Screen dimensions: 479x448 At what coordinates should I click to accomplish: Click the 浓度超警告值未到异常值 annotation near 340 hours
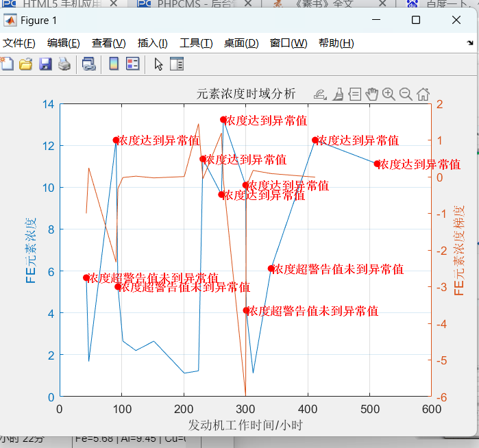pyautogui.click(x=339, y=269)
